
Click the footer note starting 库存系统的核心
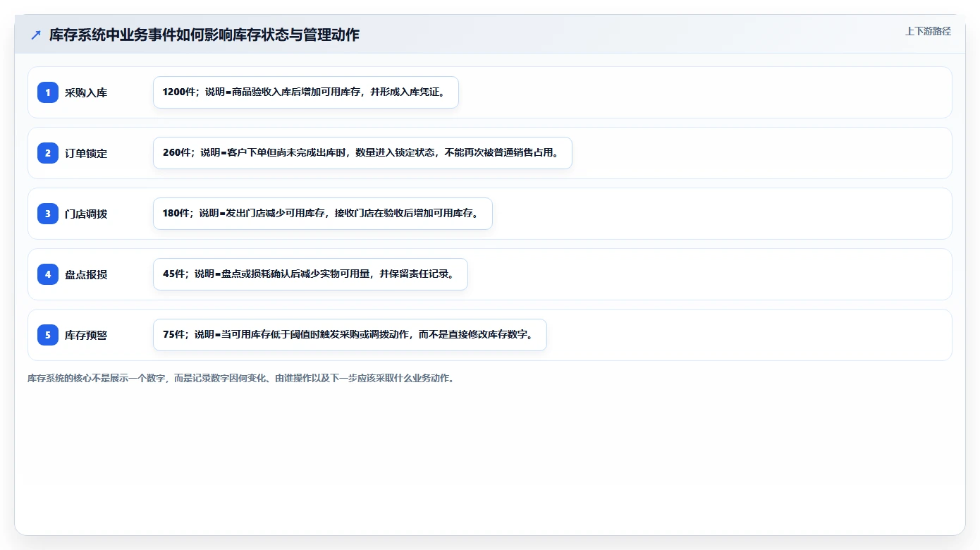pos(241,378)
